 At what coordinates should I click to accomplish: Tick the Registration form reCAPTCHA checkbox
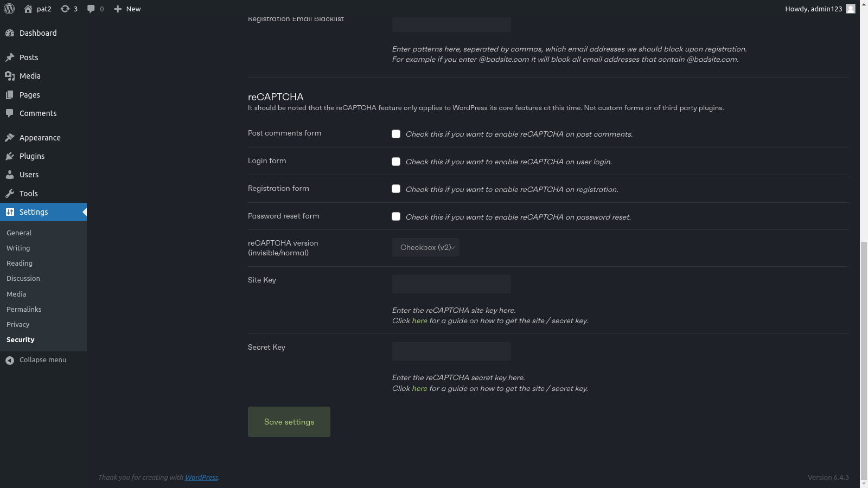[x=396, y=189]
